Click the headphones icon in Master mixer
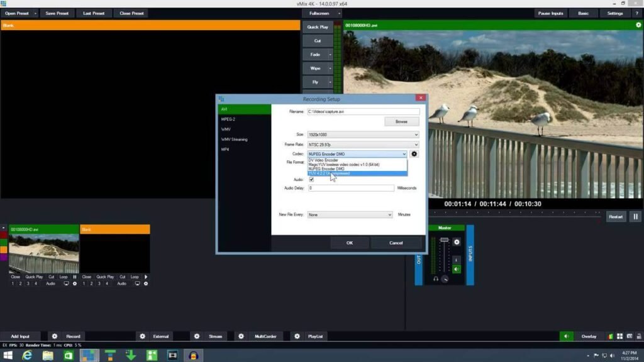The height and width of the screenshot is (362, 644). click(x=436, y=278)
